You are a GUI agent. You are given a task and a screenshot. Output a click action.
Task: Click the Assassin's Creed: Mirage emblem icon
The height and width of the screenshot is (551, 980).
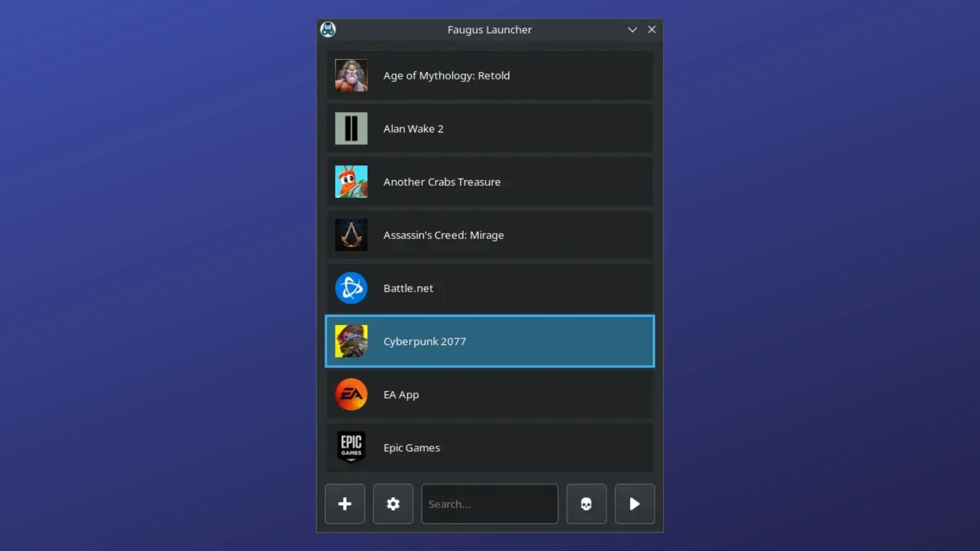[351, 235]
